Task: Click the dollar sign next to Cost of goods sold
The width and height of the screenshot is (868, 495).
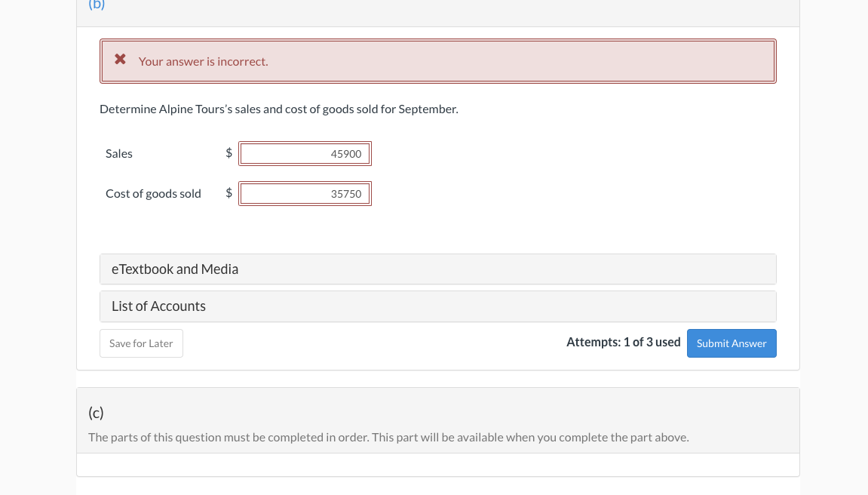Action: tap(229, 192)
